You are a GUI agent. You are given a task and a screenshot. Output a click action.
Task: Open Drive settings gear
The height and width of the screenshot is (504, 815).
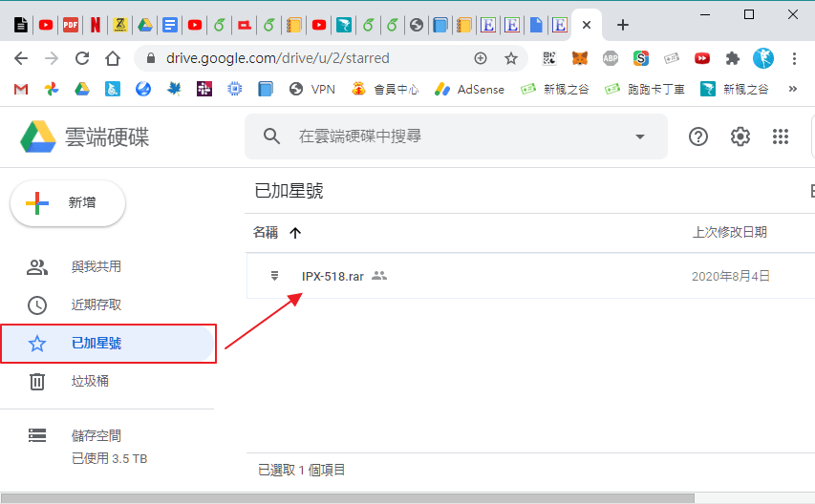coord(740,136)
